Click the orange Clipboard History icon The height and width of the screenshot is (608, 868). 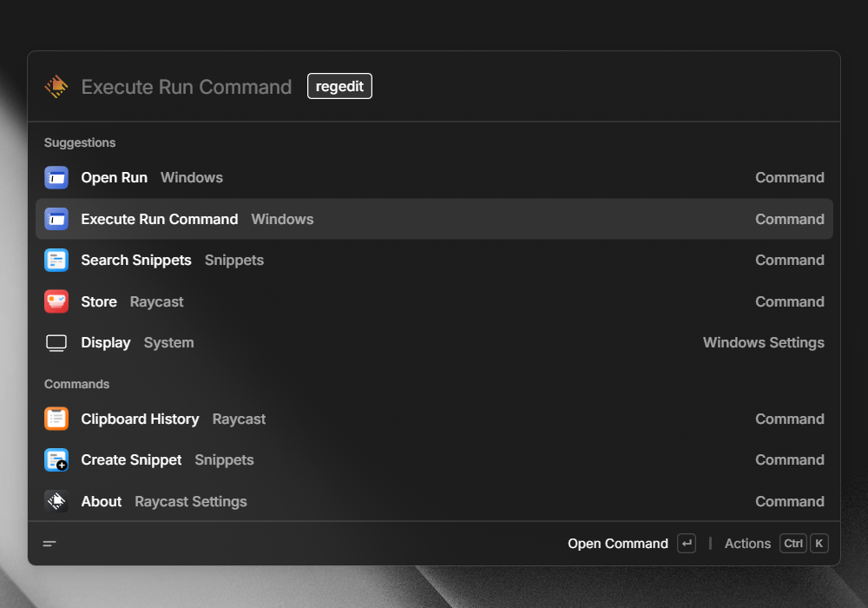point(56,419)
